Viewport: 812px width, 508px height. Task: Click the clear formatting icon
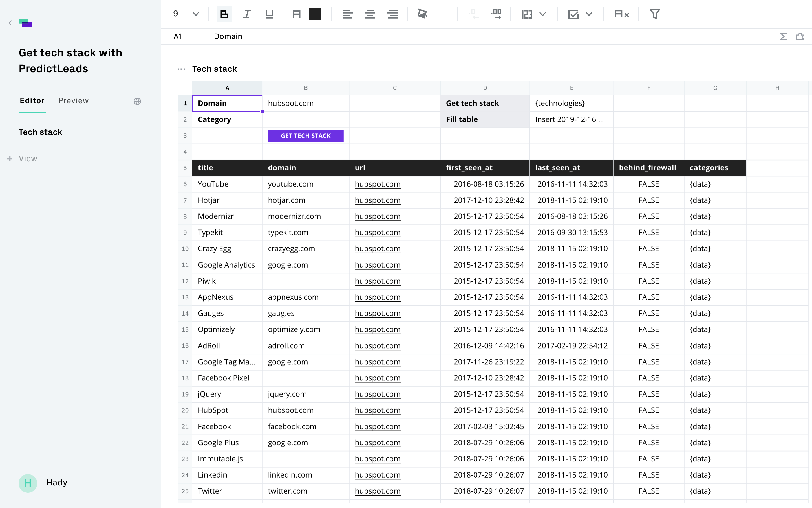[621, 14]
